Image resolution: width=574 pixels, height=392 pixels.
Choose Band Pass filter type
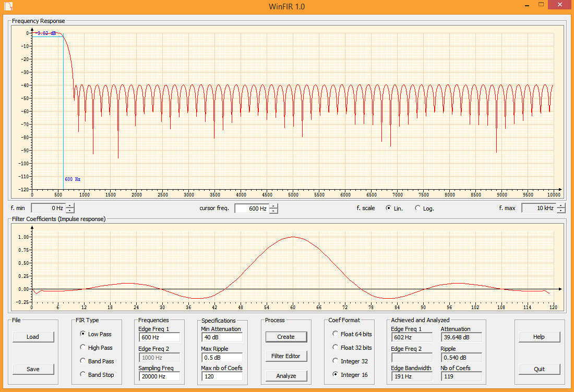click(83, 361)
